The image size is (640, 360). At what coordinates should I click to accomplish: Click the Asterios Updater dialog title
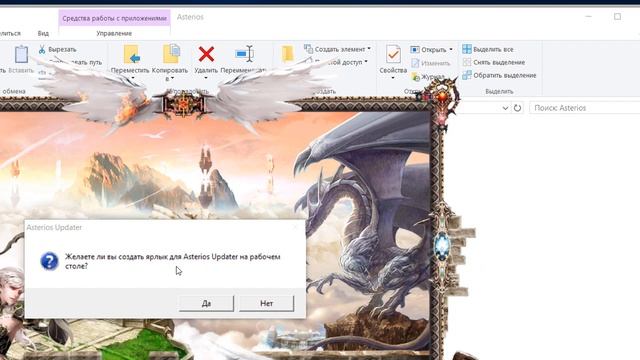[x=54, y=227]
